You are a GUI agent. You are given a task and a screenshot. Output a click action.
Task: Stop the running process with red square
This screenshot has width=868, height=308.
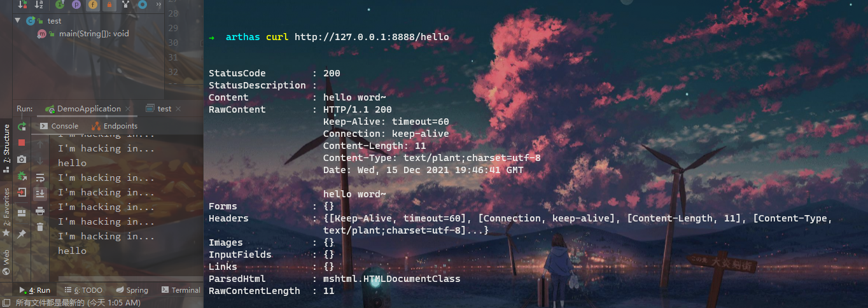tap(22, 143)
